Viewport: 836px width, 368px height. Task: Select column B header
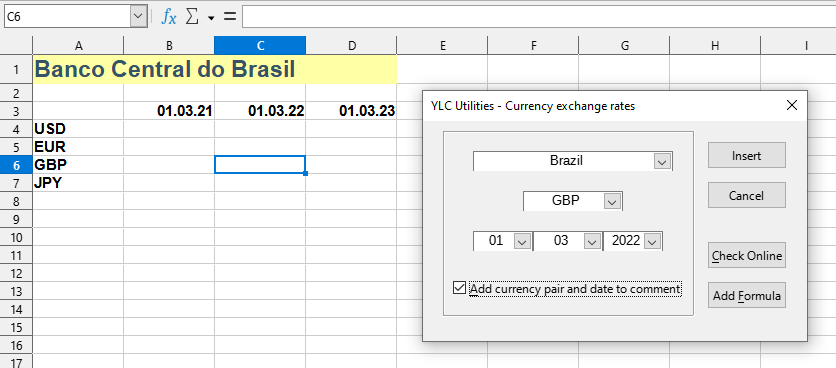point(169,46)
